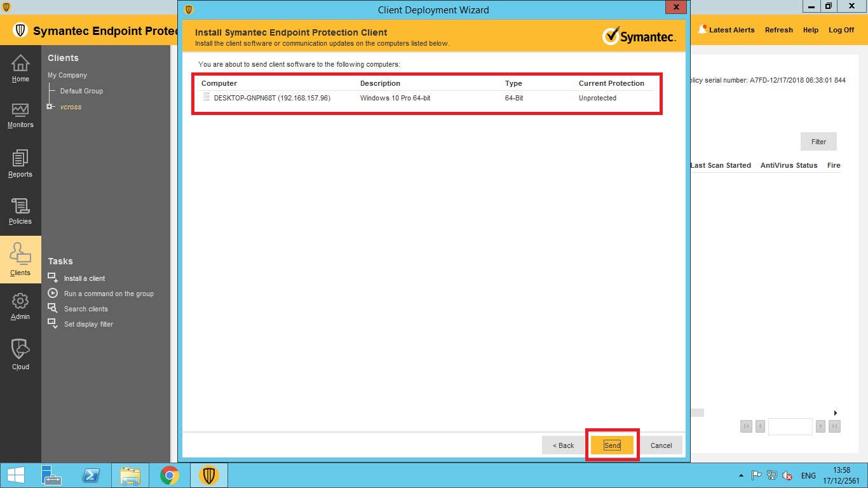This screenshot has width=868, height=488.
Task: Click the Refresh menu item
Action: click(x=778, y=30)
